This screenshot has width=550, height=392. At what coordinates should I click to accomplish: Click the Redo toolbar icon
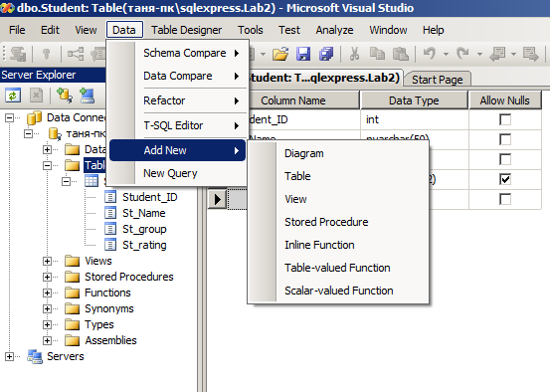pyautogui.click(x=463, y=54)
